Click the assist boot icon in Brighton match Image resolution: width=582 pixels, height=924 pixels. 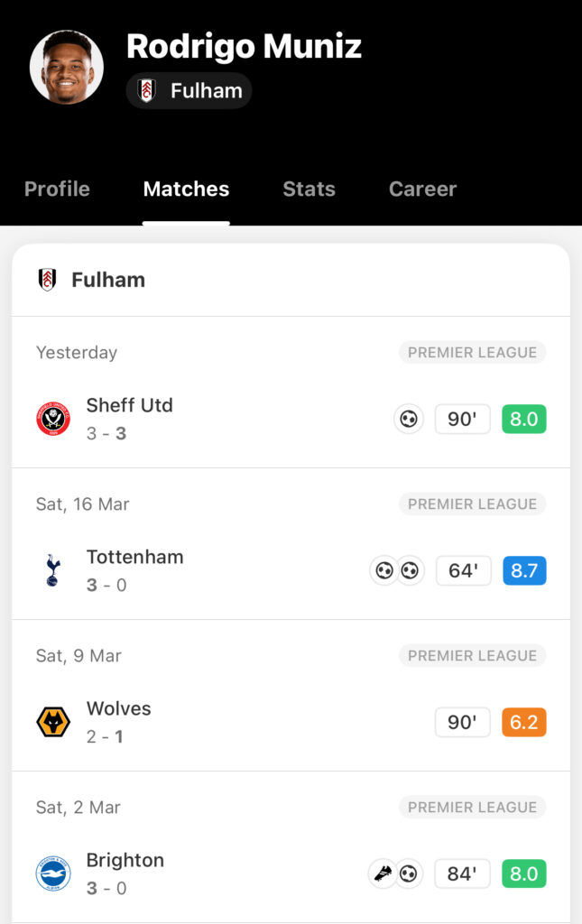(x=383, y=873)
